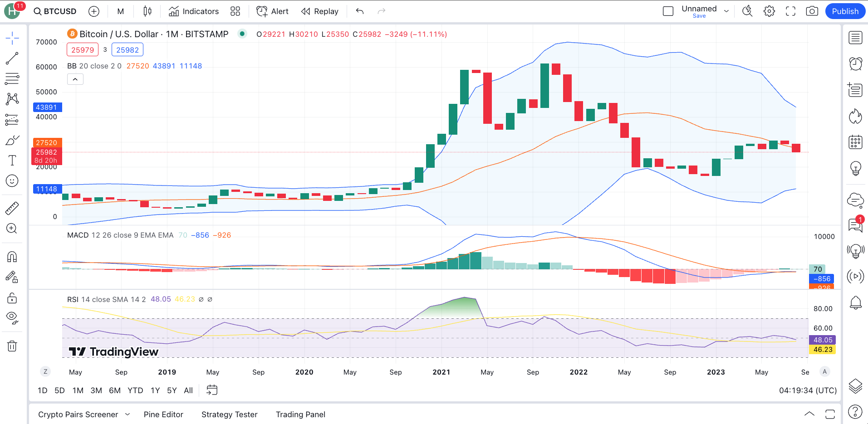The width and height of the screenshot is (868, 424).
Task: Open the Watchlist panel on the right sidebar
Action: tap(855, 38)
